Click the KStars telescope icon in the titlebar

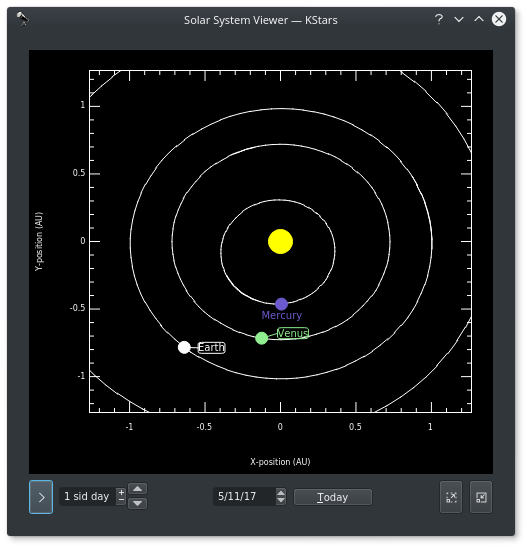23,19
